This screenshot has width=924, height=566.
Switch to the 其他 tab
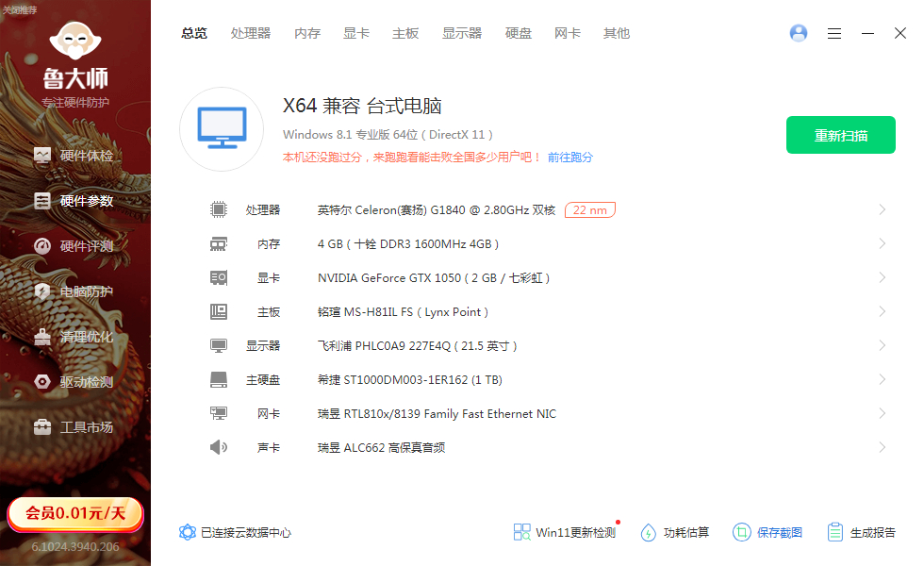[617, 34]
